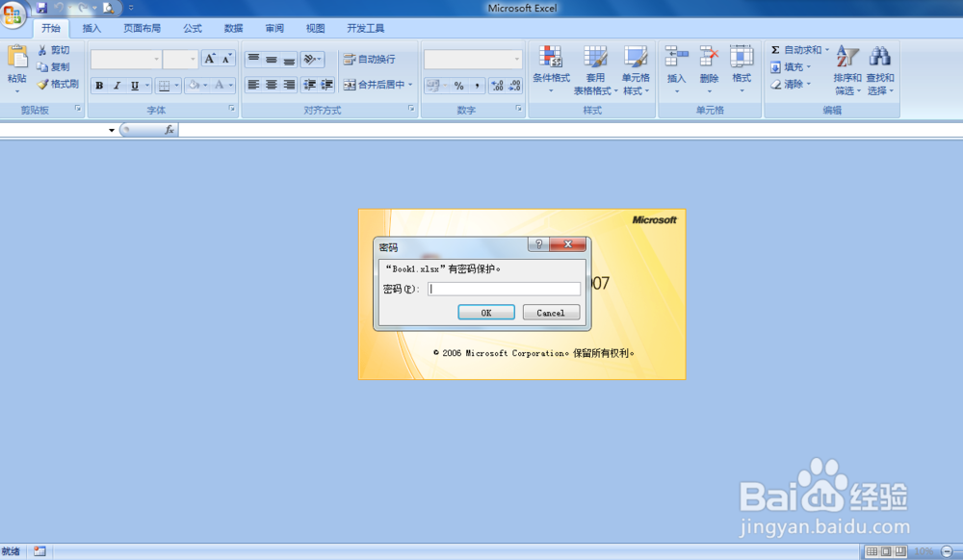Image resolution: width=963 pixels, height=560 pixels.
Task: Open Find and Select (查找和选择)
Action: (880, 70)
